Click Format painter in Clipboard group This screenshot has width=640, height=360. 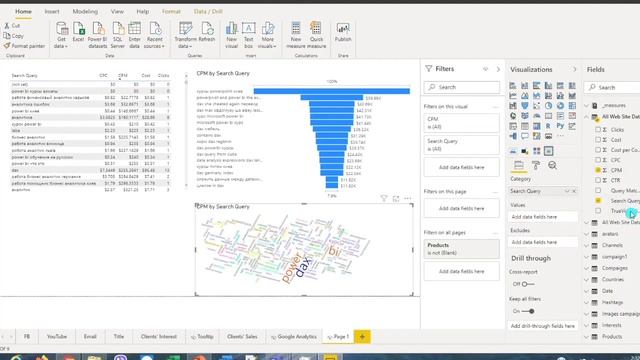pyautogui.click(x=24, y=46)
